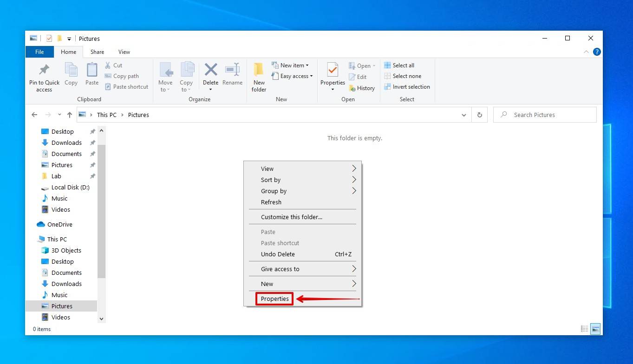Switch to thumbnail view in the status bar

coord(595,329)
